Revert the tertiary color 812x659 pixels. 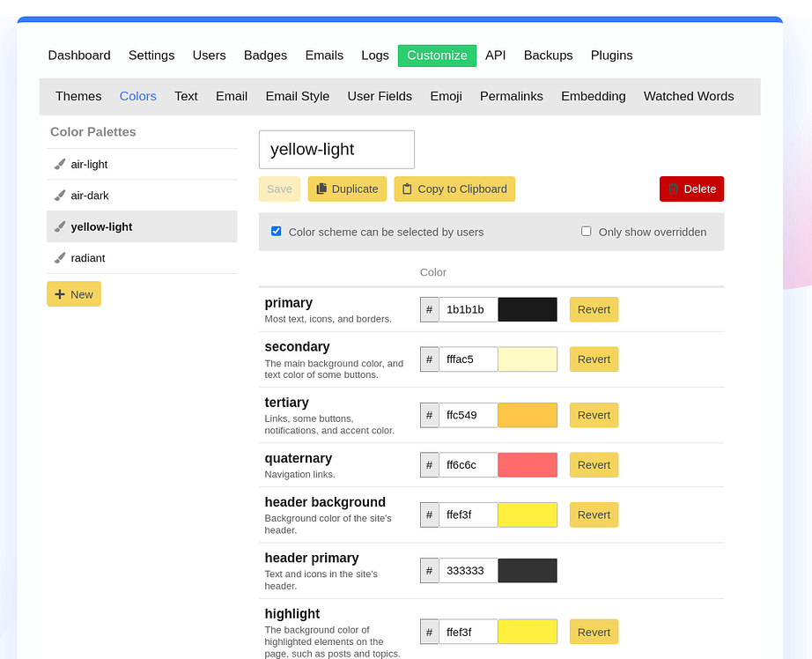click(594, 415)
